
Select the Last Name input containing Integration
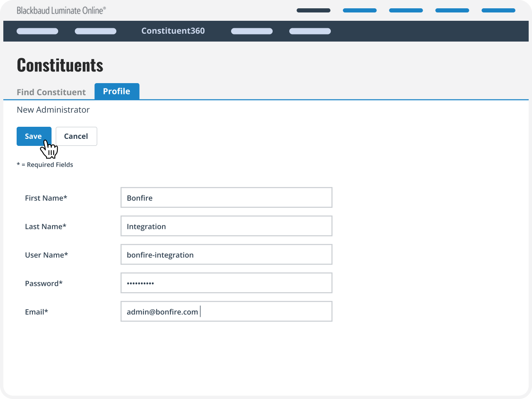pyautogui.click(x=226, y=226)
